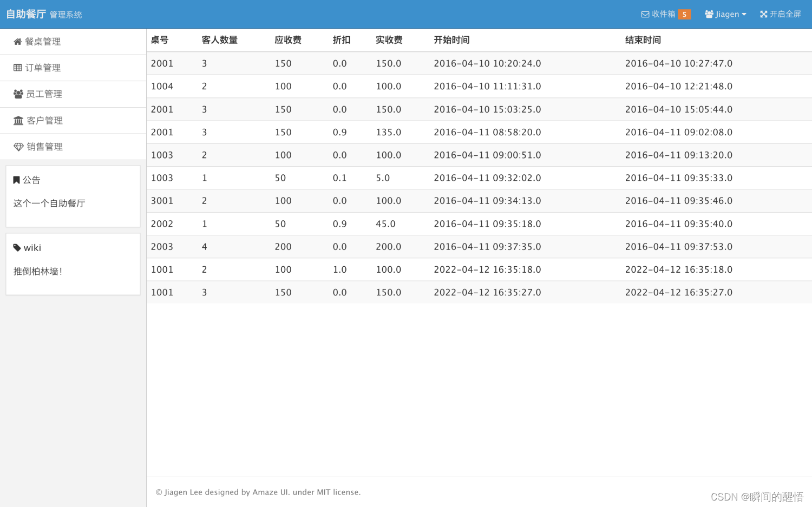Viewport: 812px width, 507px height.
Task: Click the 推倒柏林墙 wiki text
Action: (x=37, y=271)
